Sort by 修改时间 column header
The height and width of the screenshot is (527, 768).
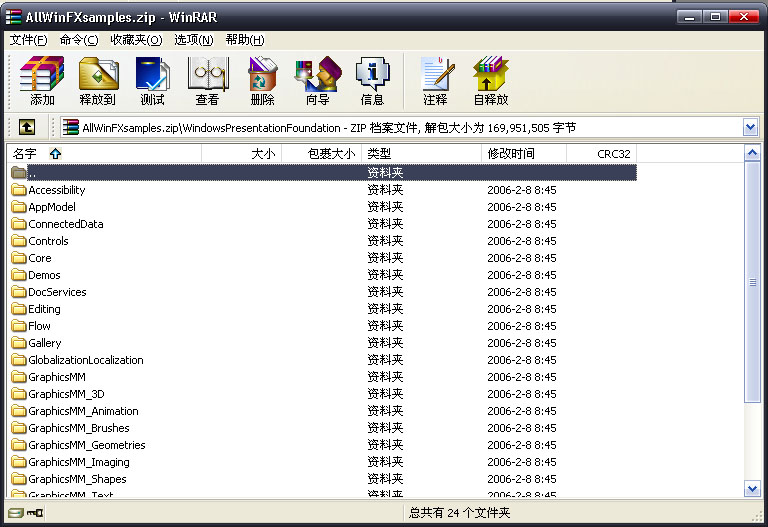[524, 154]
